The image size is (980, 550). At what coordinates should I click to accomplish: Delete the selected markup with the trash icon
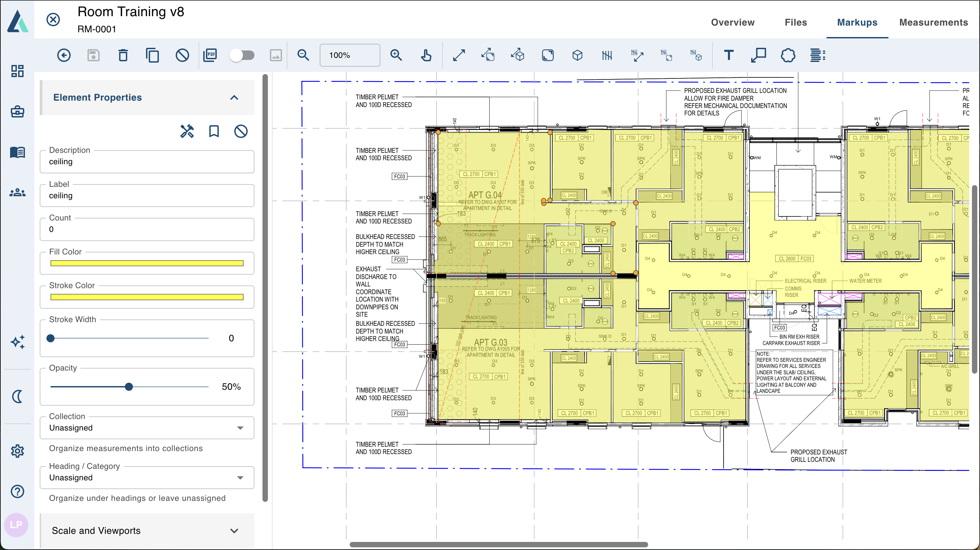click(123, 55)
